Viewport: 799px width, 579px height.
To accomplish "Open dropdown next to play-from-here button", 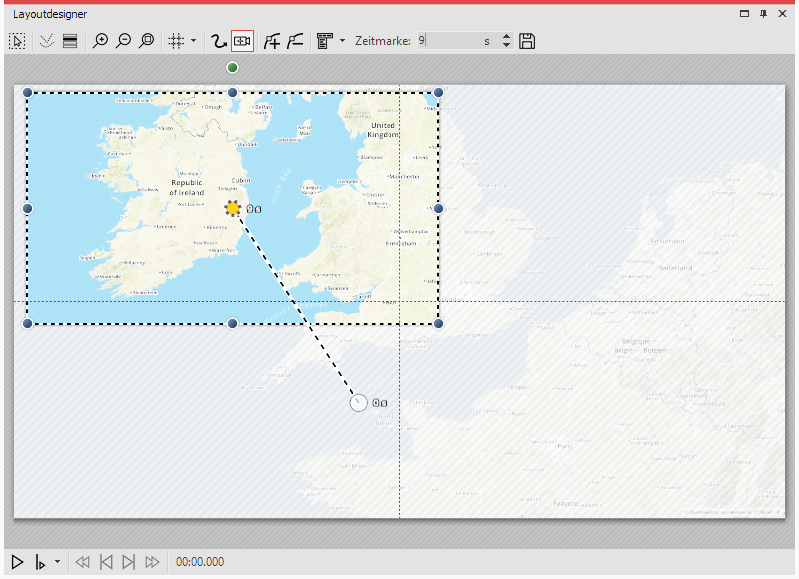I will point(57,562).
